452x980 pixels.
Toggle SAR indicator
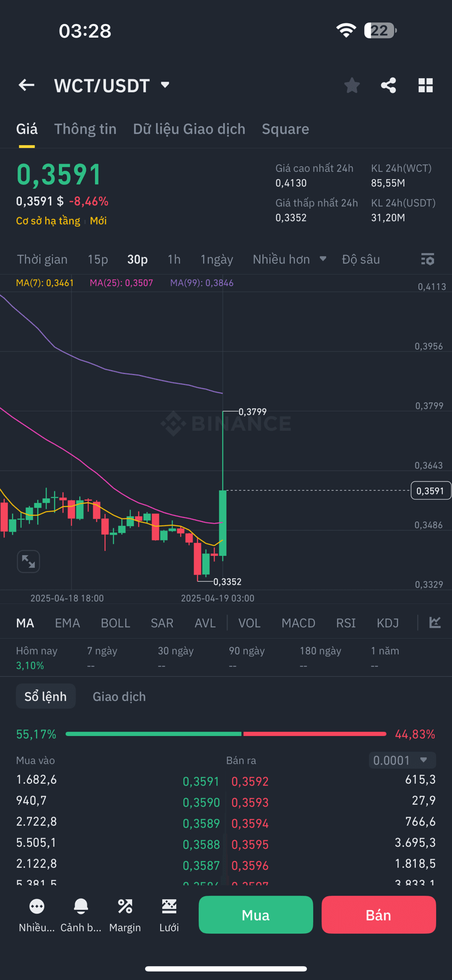pyautogui.click(x=162, y=623)
